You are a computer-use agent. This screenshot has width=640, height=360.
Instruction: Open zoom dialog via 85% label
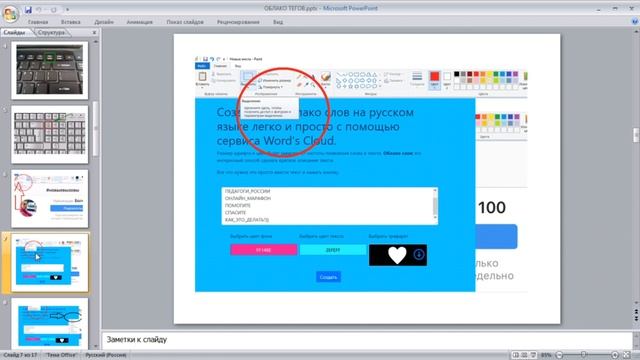tap(546, 355)
